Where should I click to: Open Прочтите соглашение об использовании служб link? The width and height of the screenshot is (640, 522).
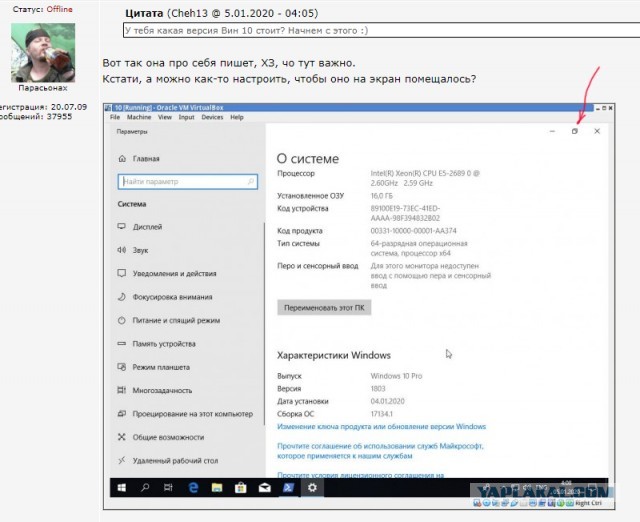(x=380, y=451)
